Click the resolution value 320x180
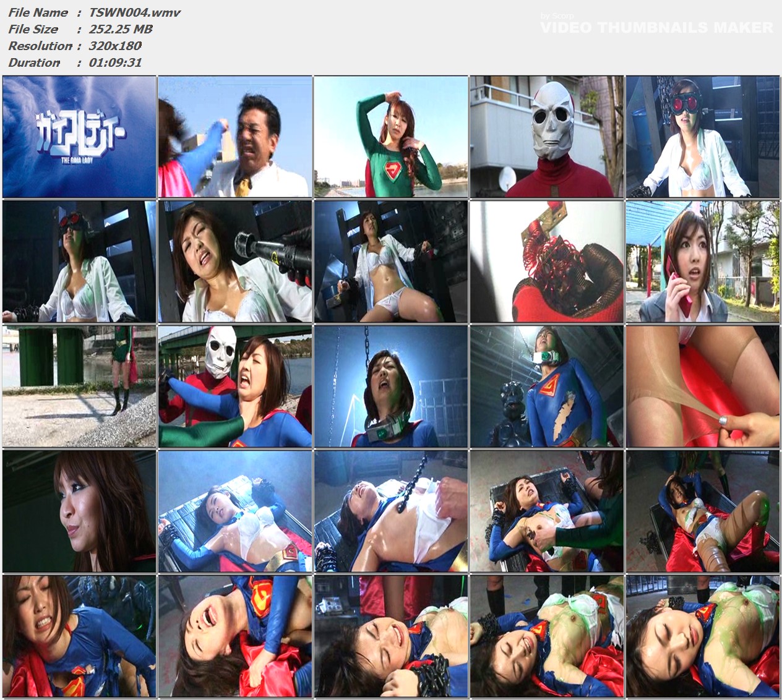Screen dimensions: 782x700 115,46
